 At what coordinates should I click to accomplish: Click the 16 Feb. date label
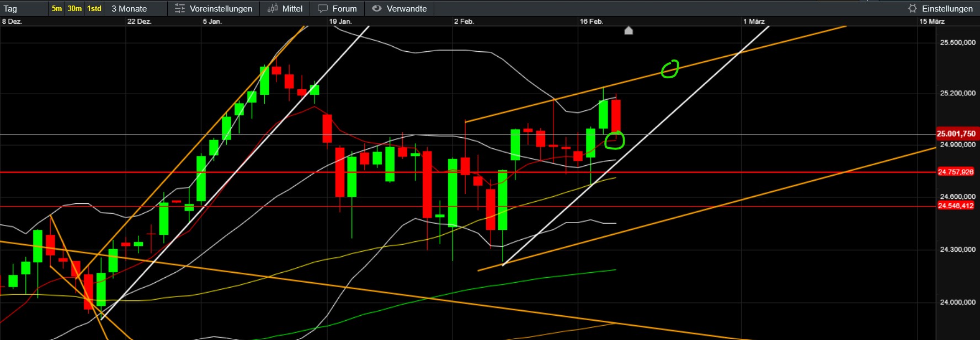click(592, 21)
